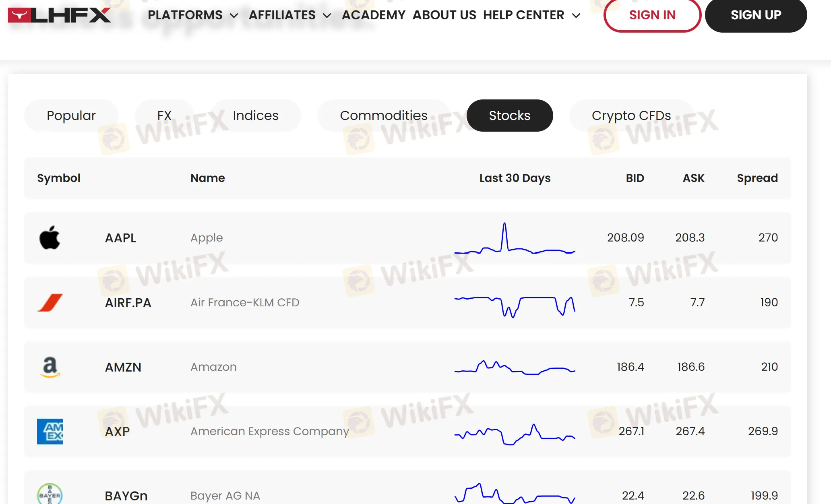Click the Amazon logo icon
Viewport: 831px width, 504px height.
click(x=50, y=367)
